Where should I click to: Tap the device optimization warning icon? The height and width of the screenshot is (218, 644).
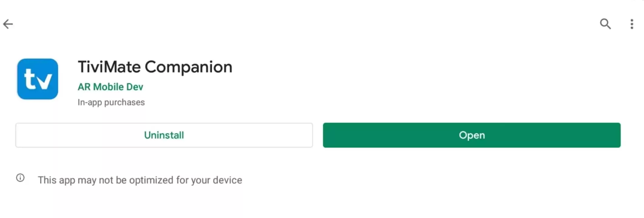coord(20,178)
